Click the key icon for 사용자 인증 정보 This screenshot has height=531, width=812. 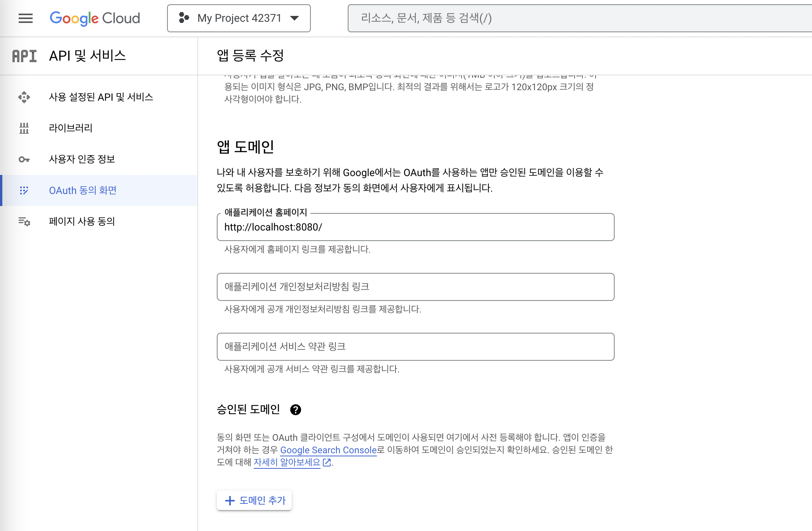(x=24, y=159)
